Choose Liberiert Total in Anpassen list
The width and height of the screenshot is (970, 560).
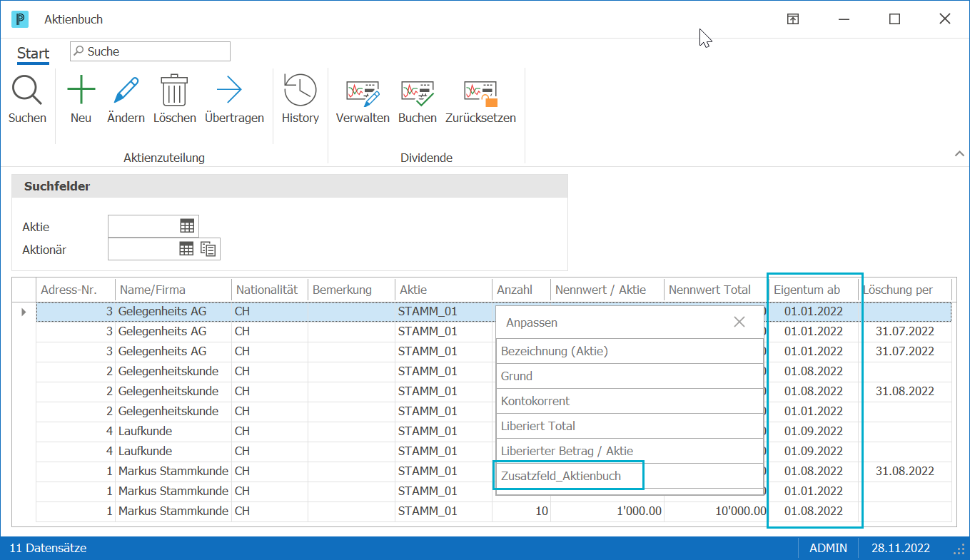click(630, 426)
